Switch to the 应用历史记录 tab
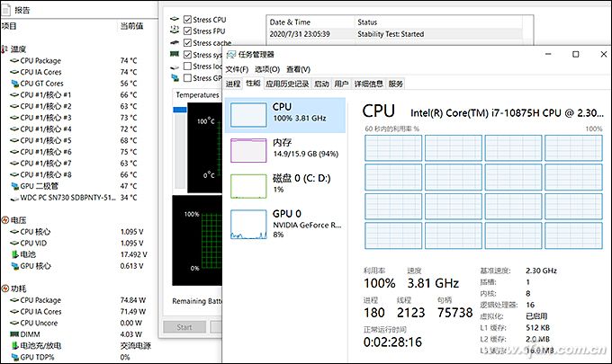The width and height of the screenshot is (612, 364). pos(287,84)
